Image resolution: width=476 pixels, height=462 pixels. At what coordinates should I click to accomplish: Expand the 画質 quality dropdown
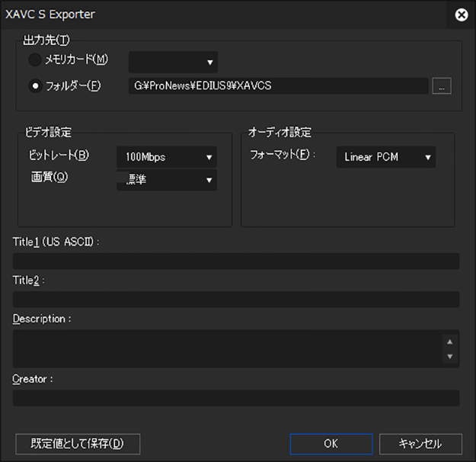click(166, 180)
